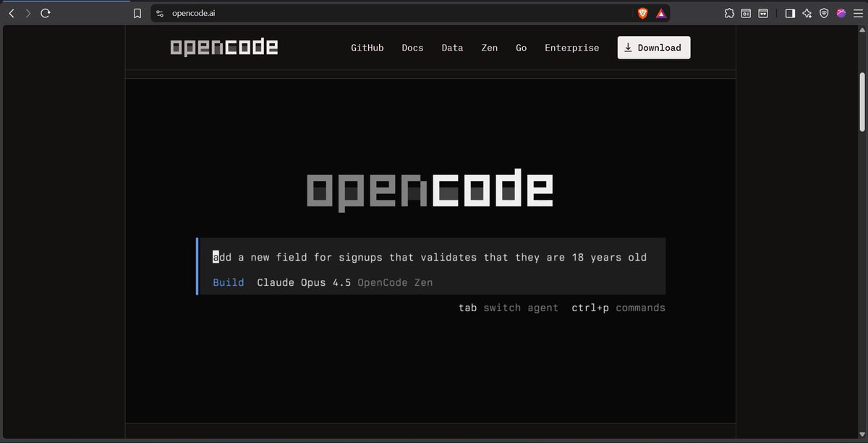Open the browser hamburger main menu
Image resolution: width=868 pixels, height=443 pixels.
(856, 13)
